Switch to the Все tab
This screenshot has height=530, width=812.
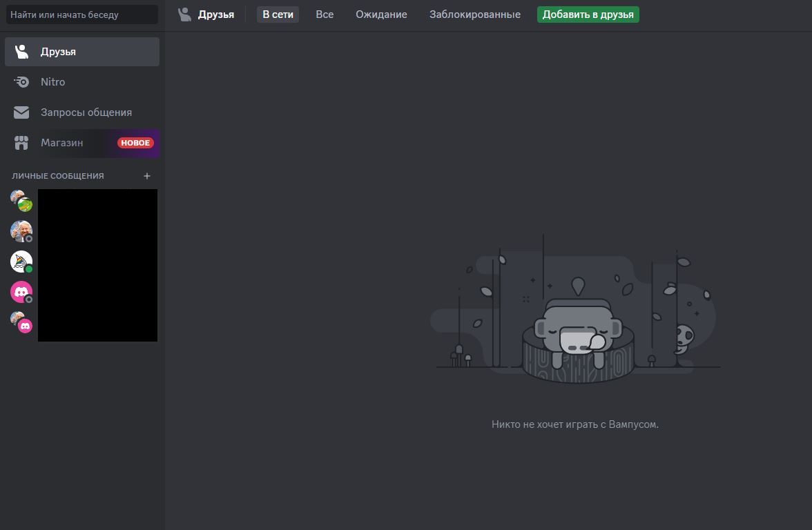(325, 14)
